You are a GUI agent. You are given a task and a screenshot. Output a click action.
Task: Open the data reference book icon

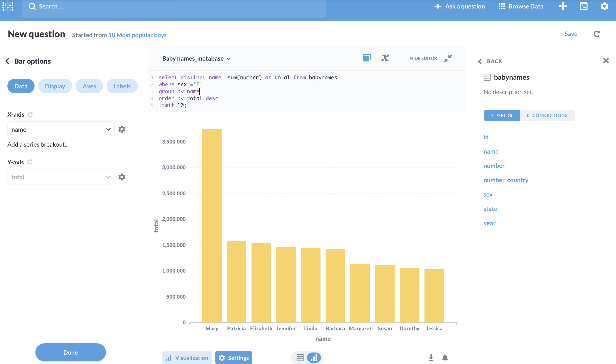[x=367, y=58]
